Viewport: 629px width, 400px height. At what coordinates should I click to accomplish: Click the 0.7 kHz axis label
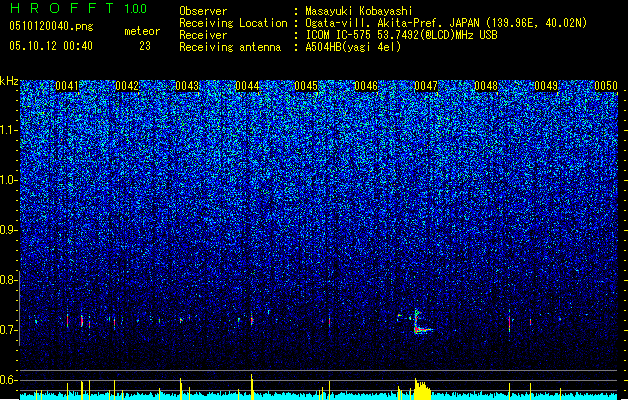click(9, 330)
